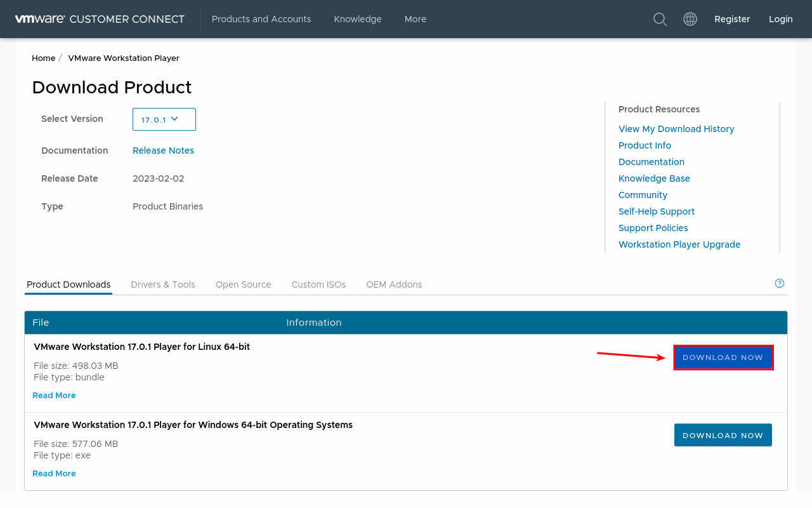Read More under the Windows 64-bit entry
Image resolution: width=812 pixels, height=508 pixels.
click(x=54, y=473)
